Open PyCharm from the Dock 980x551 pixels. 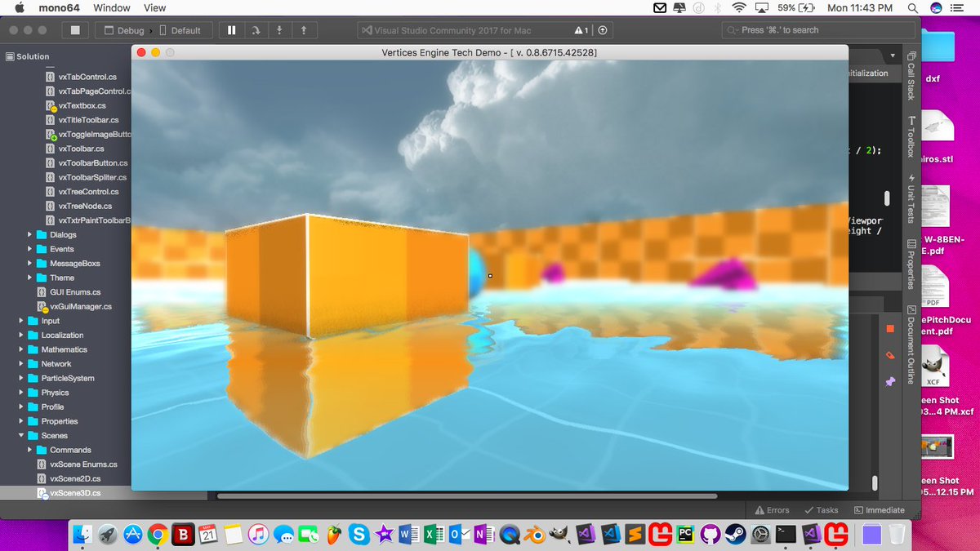pyautogui.click(x=685, y=535)
